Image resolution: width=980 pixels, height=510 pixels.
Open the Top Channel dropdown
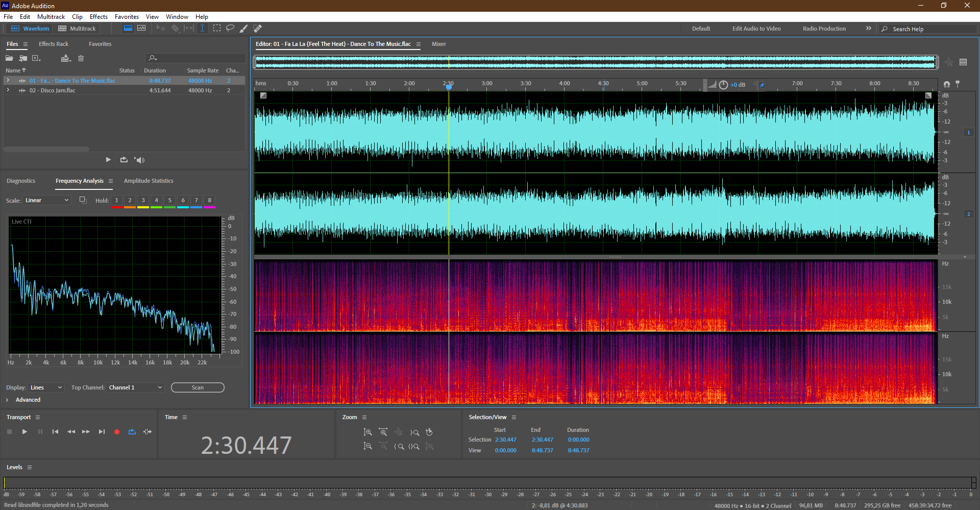[135, 387]
